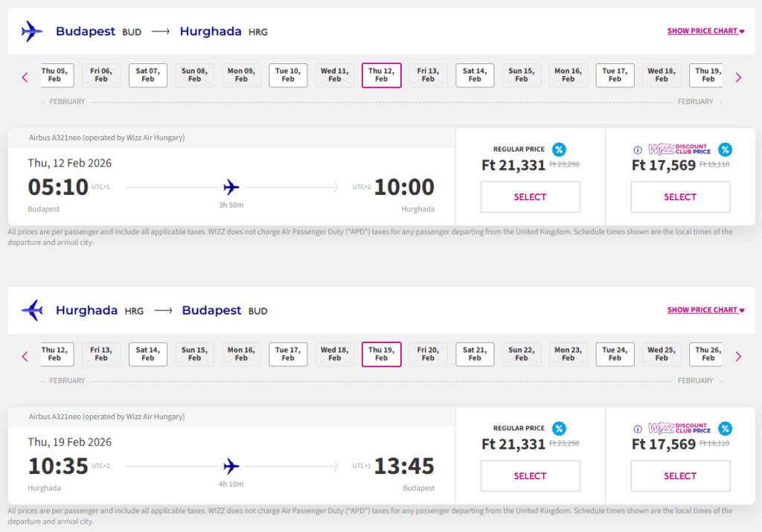The image size is (762, 532).
Task: Select outbound regular price Ft 21,331
Action: pos(530,197)
